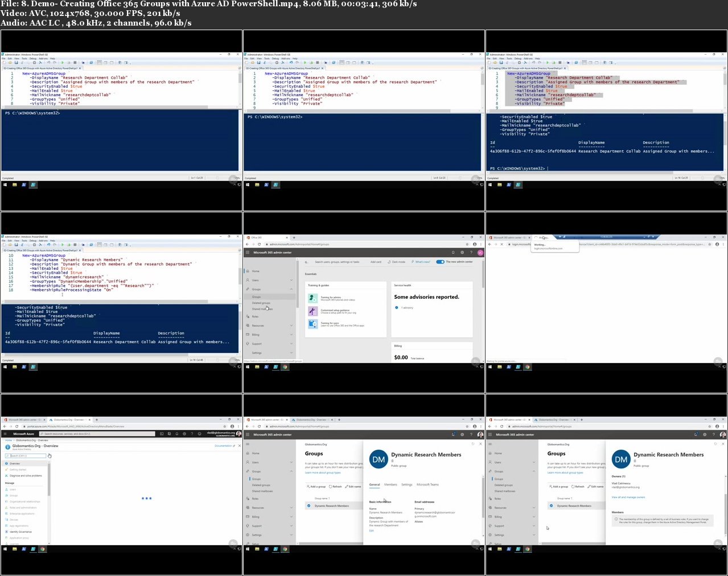Screen dimensions: 728x576
Task: Expand Settings chevron in admin center Home dashboard frame
Action: (292, 353)
